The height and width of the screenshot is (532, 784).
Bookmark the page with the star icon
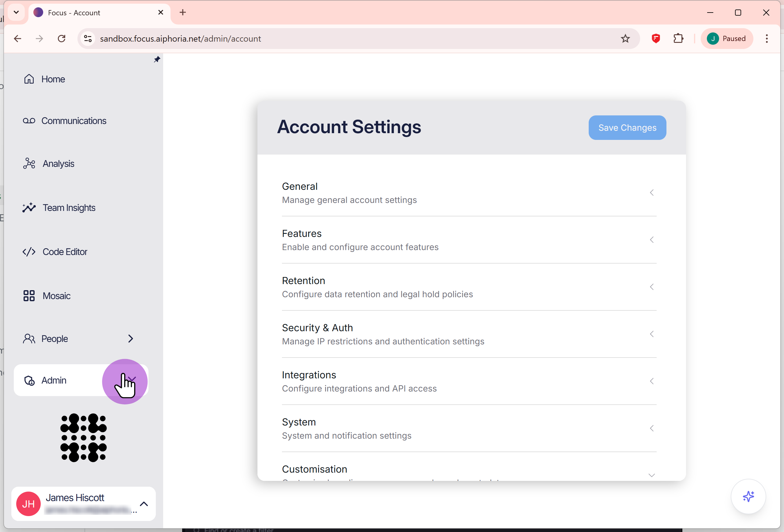pos(625,39)
